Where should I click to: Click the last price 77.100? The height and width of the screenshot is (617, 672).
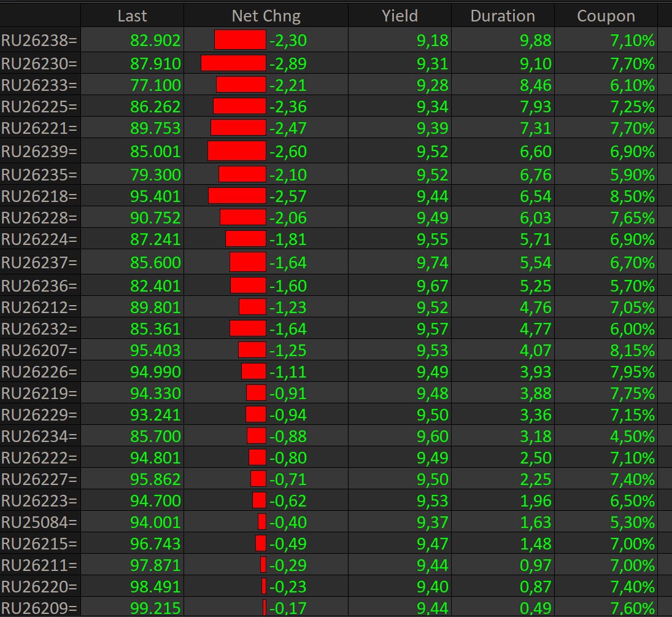point(155,85)
